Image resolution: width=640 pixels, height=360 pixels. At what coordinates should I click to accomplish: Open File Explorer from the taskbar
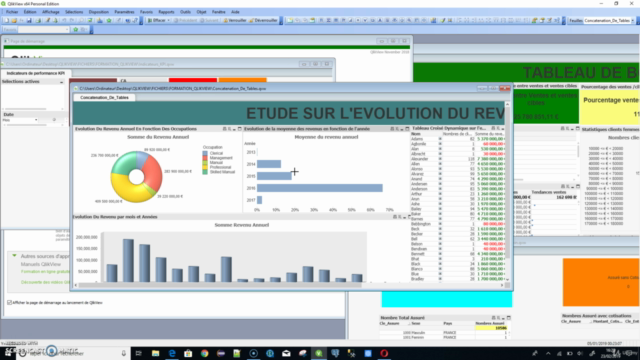point(156,353)
